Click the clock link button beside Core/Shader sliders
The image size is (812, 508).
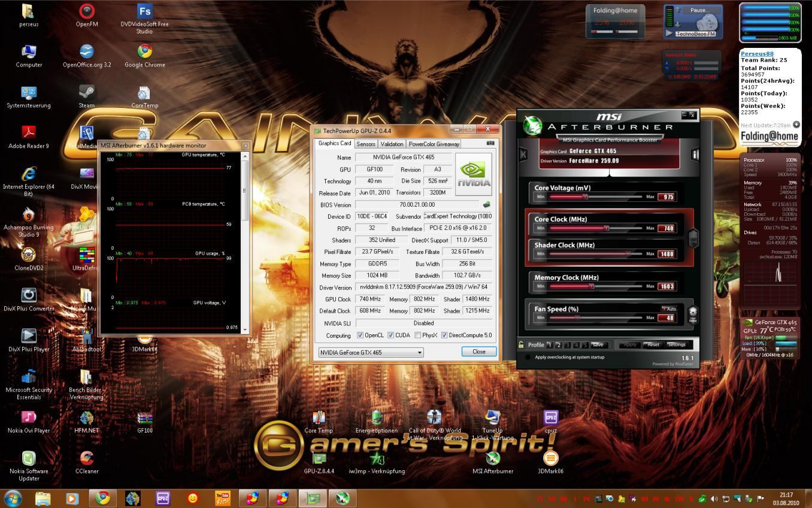[693, 238]
